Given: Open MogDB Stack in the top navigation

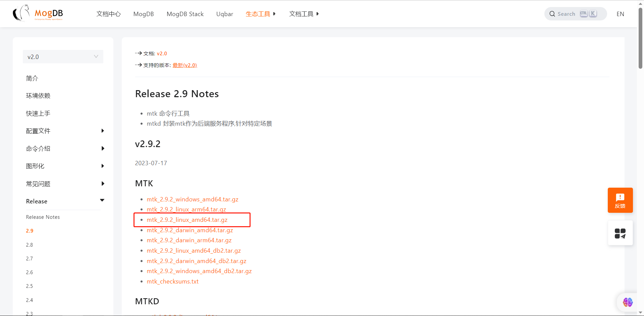Looking at the screenshot, I should tap(185, 14).
